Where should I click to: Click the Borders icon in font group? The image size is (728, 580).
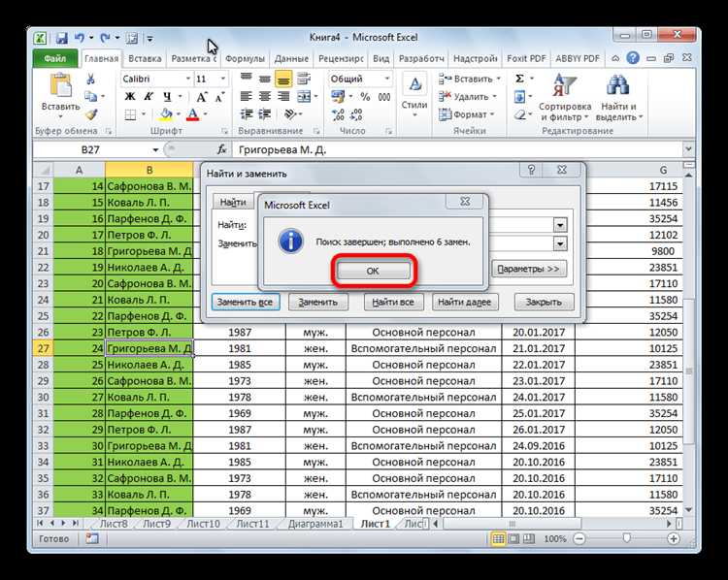click(x=130, y=114)
